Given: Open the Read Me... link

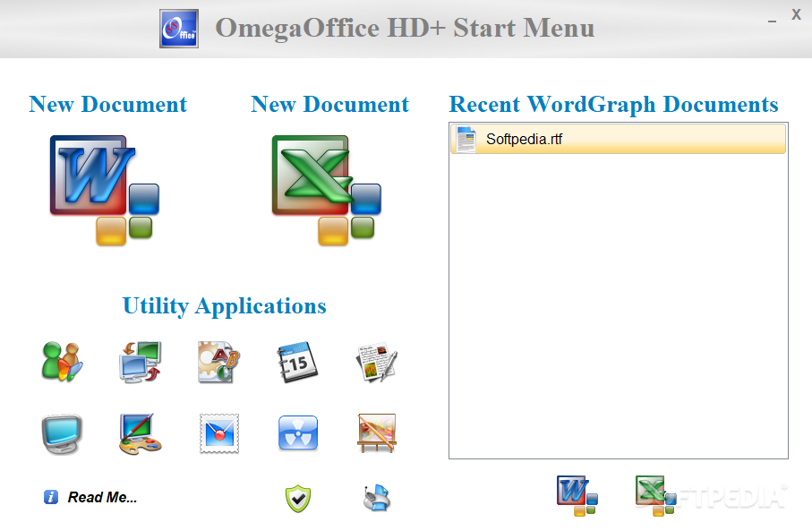Looking at the screenshot, I should (103, 497).
